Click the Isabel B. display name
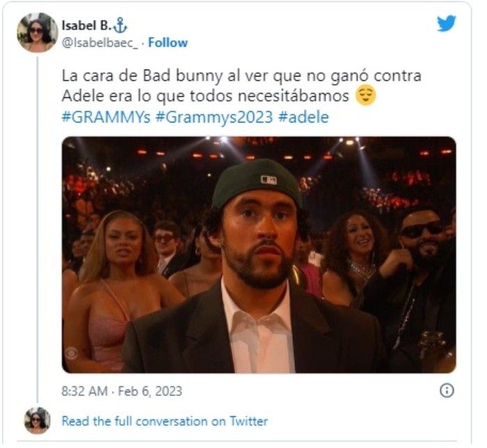The height and width of the screenshot is (448, 487). pos(86,26)
